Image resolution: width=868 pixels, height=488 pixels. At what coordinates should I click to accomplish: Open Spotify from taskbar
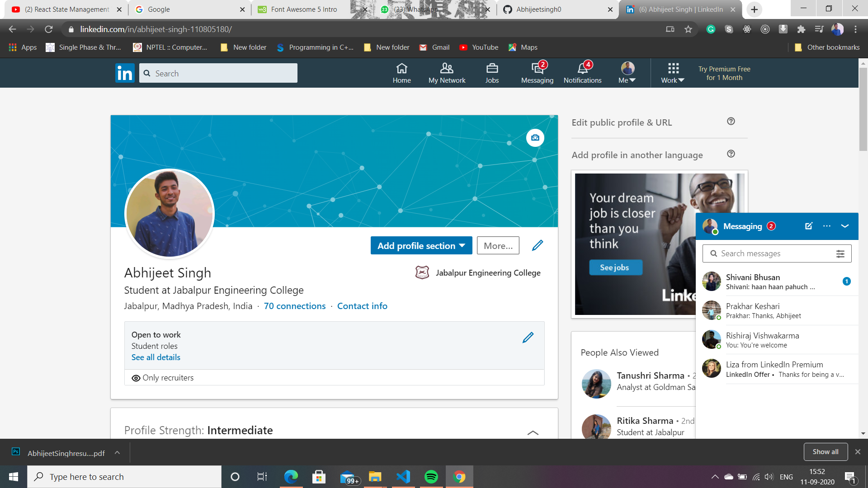pyautogui.click(x=431, y=477)
